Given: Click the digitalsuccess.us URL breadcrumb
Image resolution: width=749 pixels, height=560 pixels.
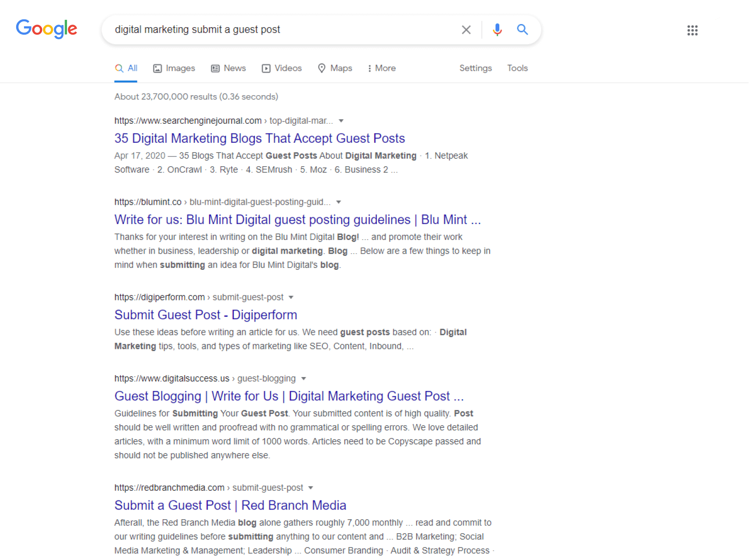Looking at the screenshot, I should [x=205, y=379].
